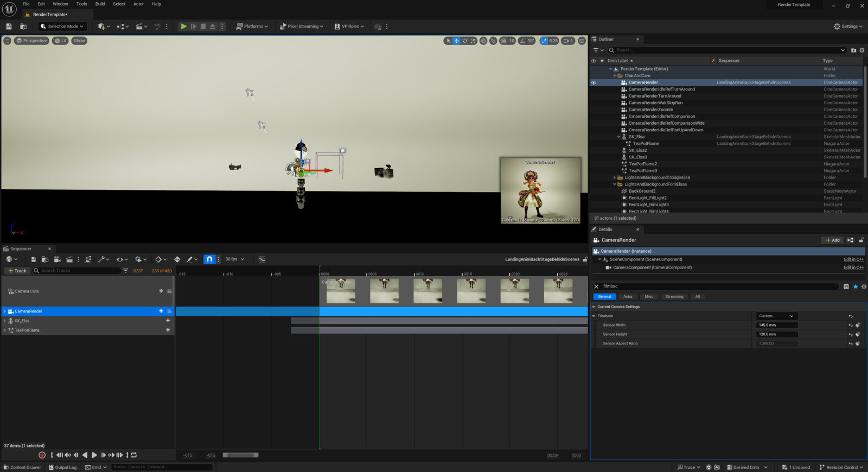This screenshot has width=868, height=472.
Task: Click Edit in C++ link for SceneComponent
Action: coord(853,259)
